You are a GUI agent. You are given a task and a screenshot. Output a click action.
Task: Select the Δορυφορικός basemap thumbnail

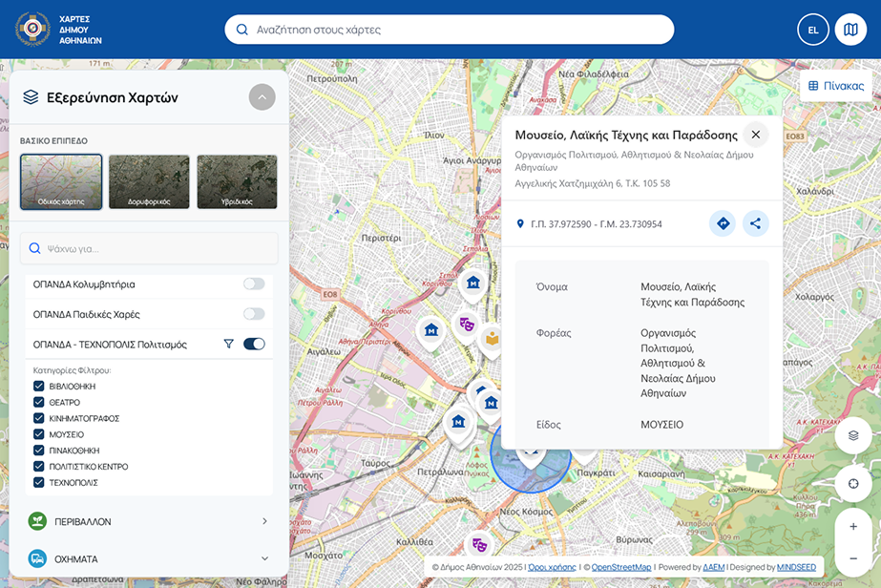click(149, 181)
